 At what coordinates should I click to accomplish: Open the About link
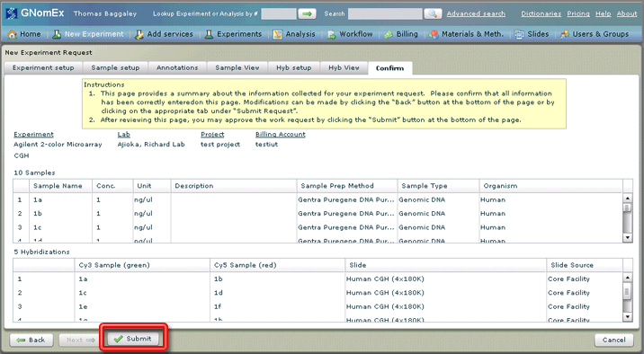point(627,14)
